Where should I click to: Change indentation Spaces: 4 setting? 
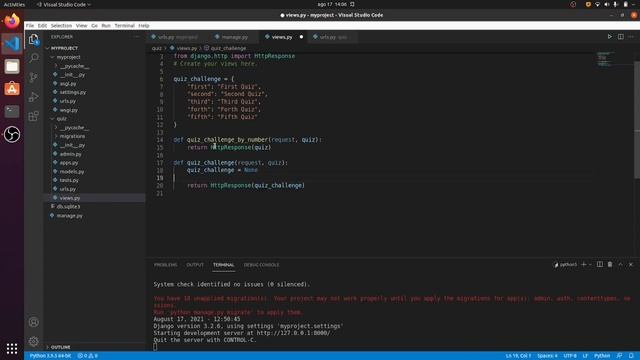click(547, 356)
